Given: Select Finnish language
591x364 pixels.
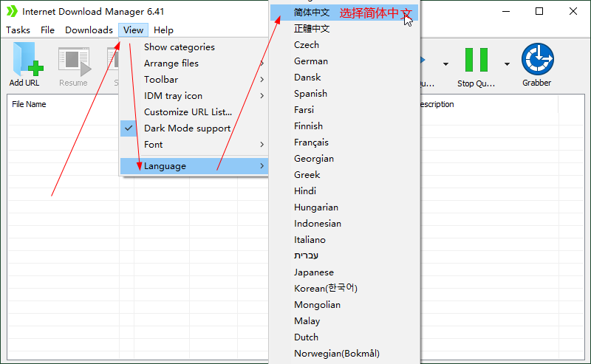Looking at the screenshot, I should (x=344, y=126).
